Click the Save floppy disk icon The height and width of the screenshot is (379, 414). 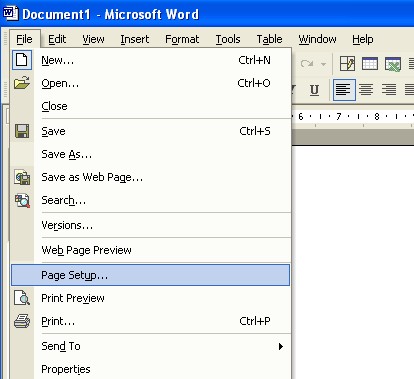22,131
